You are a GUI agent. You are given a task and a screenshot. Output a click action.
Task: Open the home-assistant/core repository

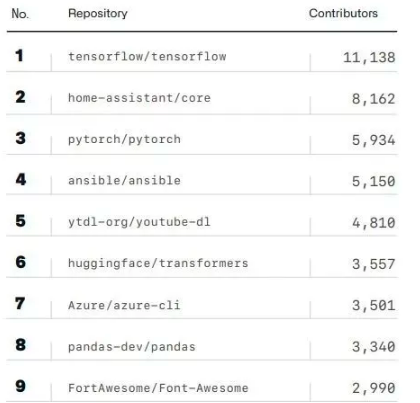pyautogui.click(x=139, y=98)
